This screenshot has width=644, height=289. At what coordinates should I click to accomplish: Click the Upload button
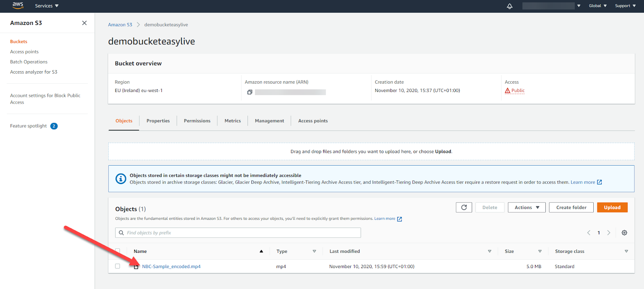point(612,207)
